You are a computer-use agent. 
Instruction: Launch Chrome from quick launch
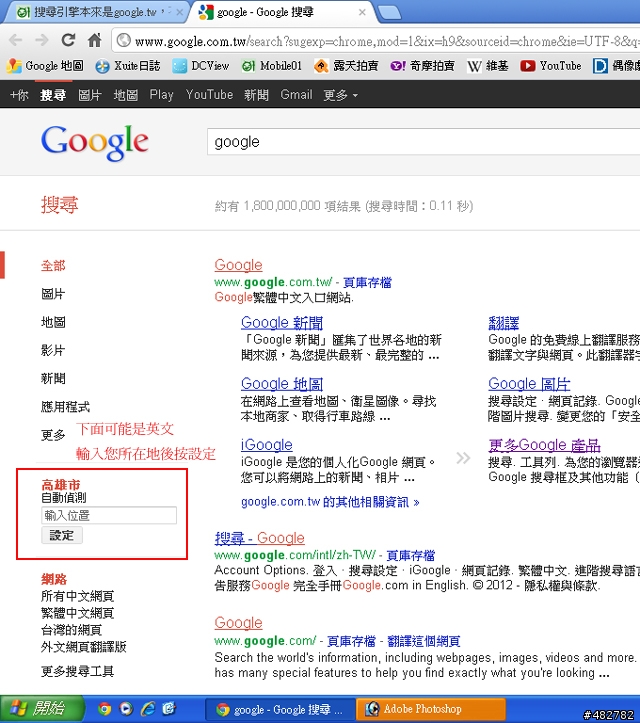[104, 708]
